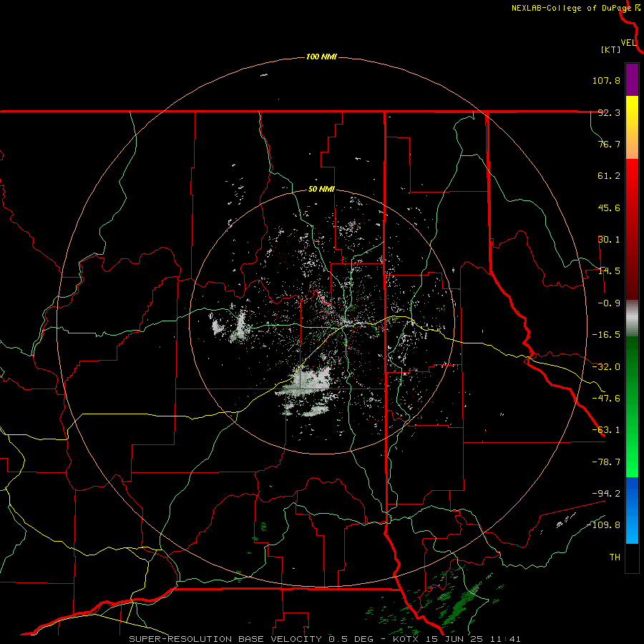This screenshot has width=644, height=644.
Task: Click the 92.3 velocity scale value
Action: coord(609,112)
